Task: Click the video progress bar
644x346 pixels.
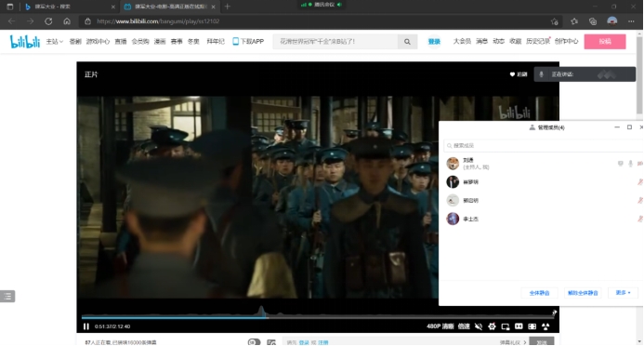Action: (x=318, y=317)
